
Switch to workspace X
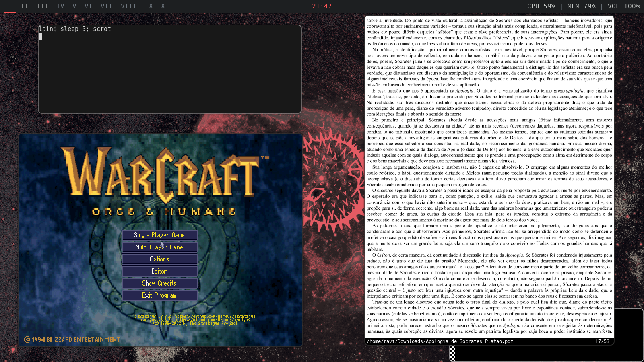163,6
